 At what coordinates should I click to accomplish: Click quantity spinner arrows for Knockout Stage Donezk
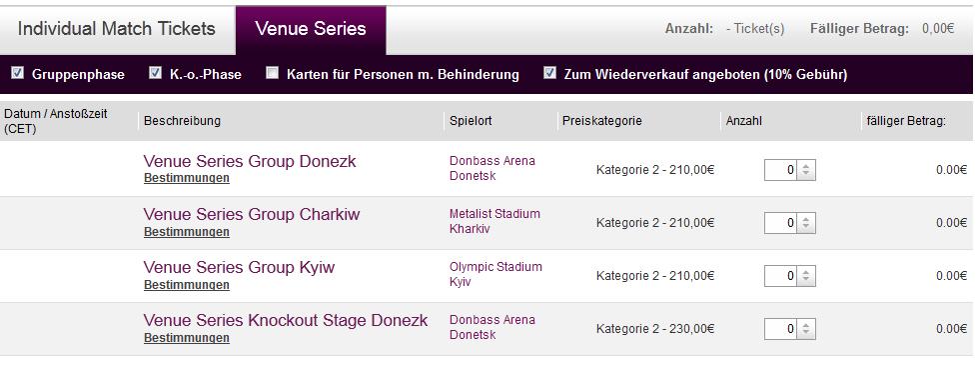[x=806, y=329]
